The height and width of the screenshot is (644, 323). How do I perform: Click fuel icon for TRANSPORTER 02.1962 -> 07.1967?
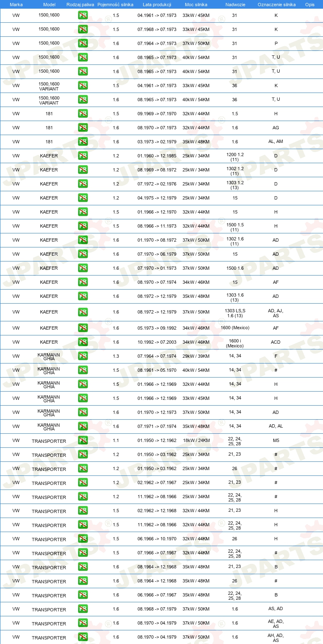click(83, 482)
